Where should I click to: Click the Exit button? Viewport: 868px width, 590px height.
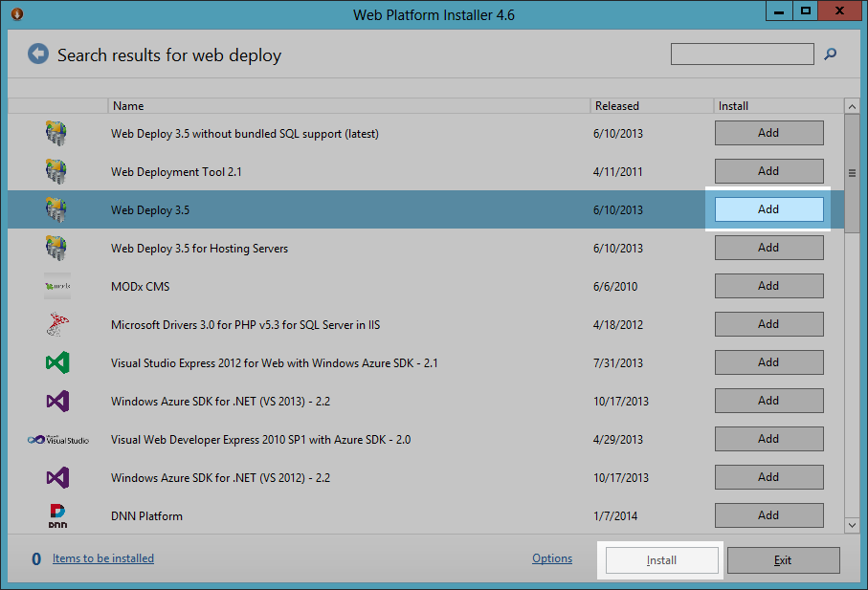pyautogui.click(x=783, y=560)
